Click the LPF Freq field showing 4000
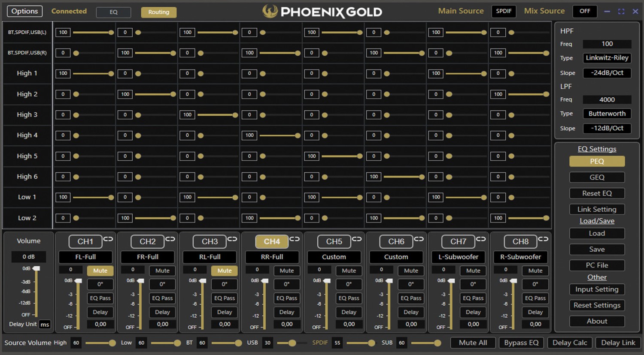Screen dimensions: 644x355 607,99
